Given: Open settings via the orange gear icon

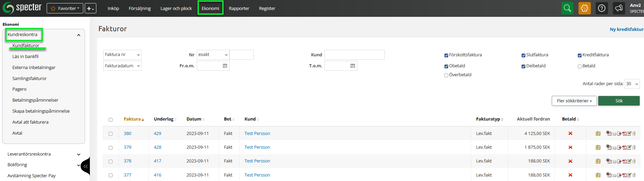Looking at the screenshot, I should 584,8.
